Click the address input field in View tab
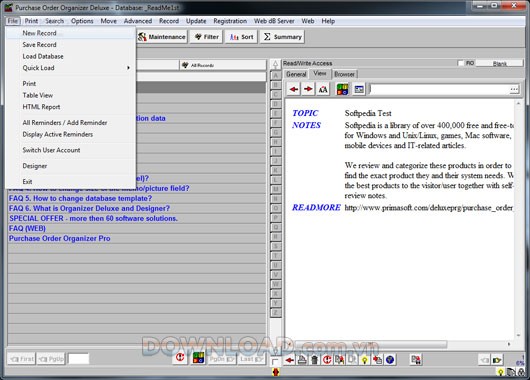The height and width of the screenshot is (380, 530). click(x=439, y=89)
